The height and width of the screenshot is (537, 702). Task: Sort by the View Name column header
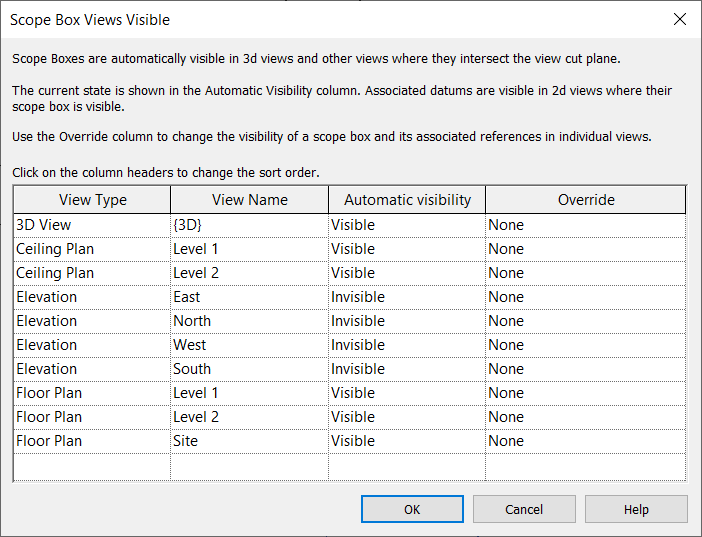point(249,200)
